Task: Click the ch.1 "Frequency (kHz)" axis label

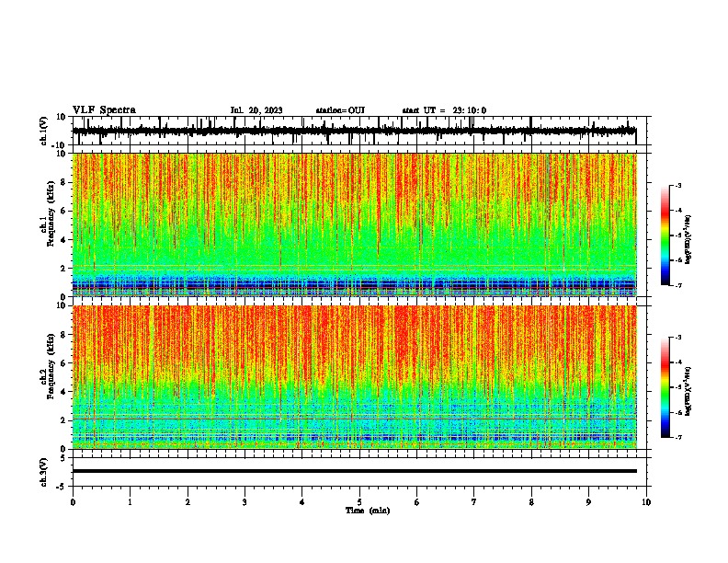Action: pyautogui.click(x=51, y=214)
